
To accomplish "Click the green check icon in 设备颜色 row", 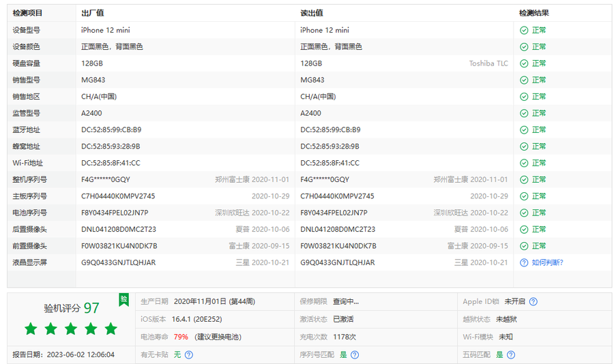I will pyautogui.click(x=524, y=47).
